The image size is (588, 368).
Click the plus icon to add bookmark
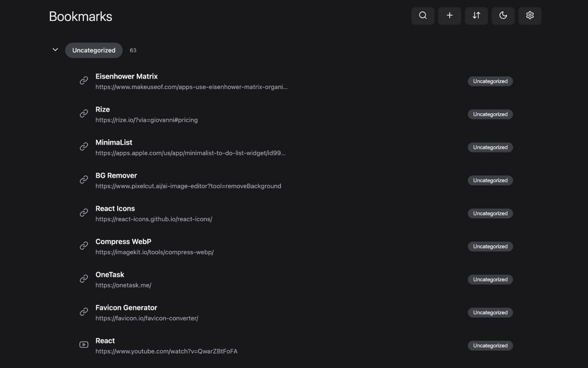click(x=449, y=16)
